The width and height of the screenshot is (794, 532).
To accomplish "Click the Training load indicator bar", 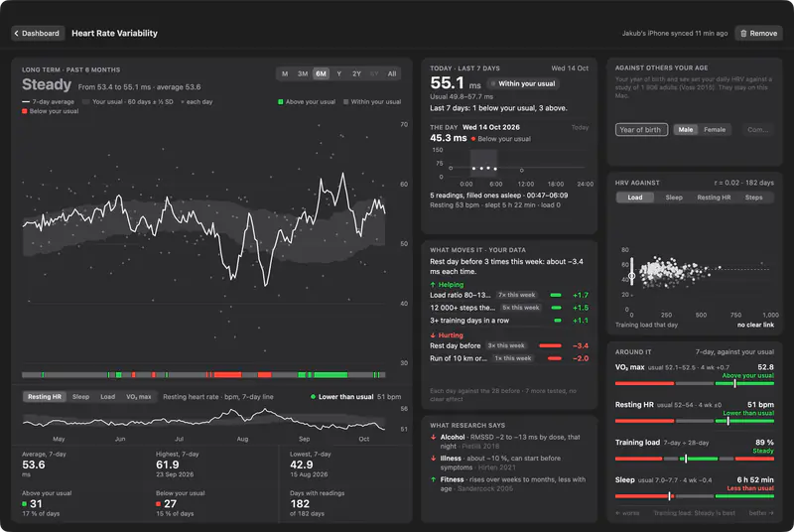I will (x=694, y=459).
